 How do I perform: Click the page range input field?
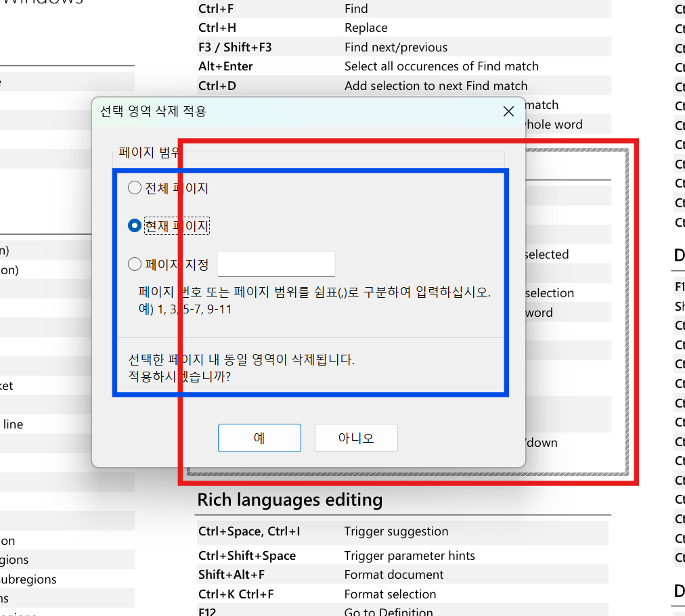pyautogui.click(x=277, y=264)
